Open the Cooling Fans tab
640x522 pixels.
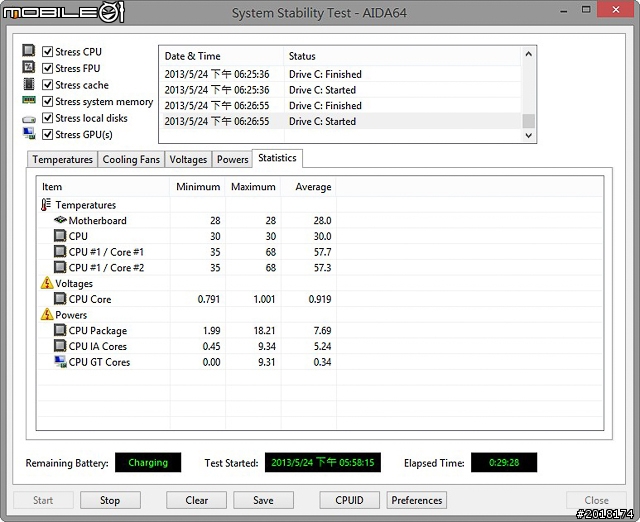[131, 159]
